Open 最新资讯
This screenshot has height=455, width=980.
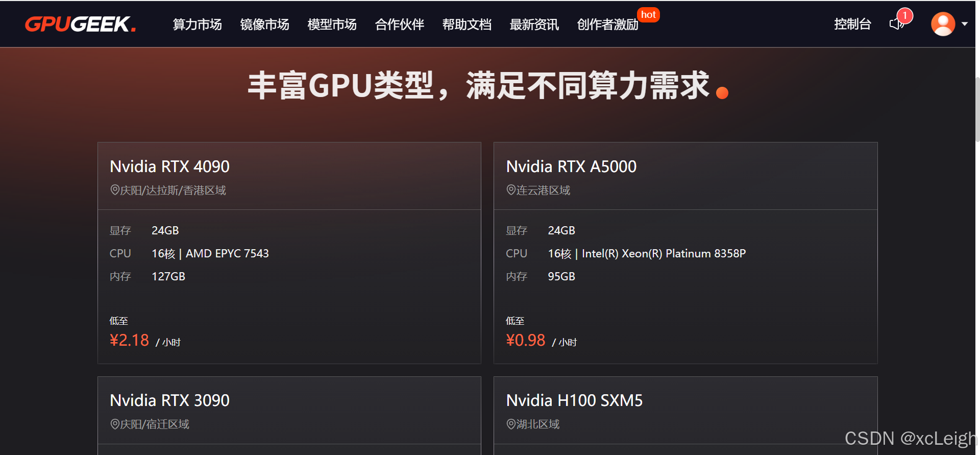[x=534, y=25]
